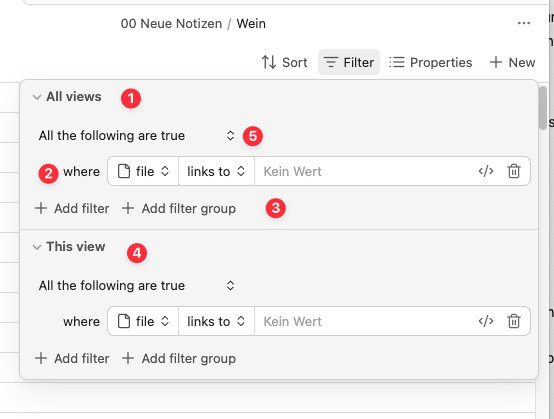This screenshot has width=554, height=419.
Task: Open 'All the following are true' dropdown under This view
Action: 137,285
